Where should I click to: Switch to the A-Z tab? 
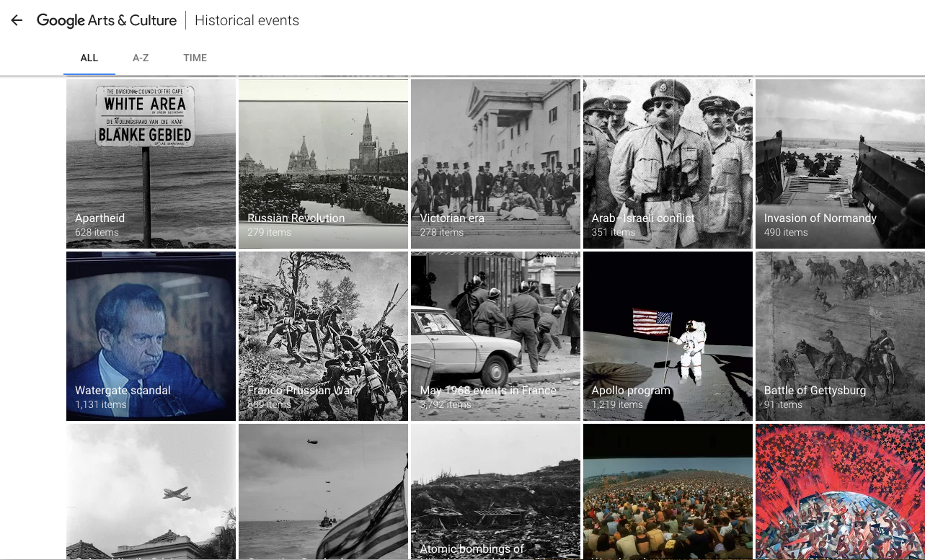point(141,58)
